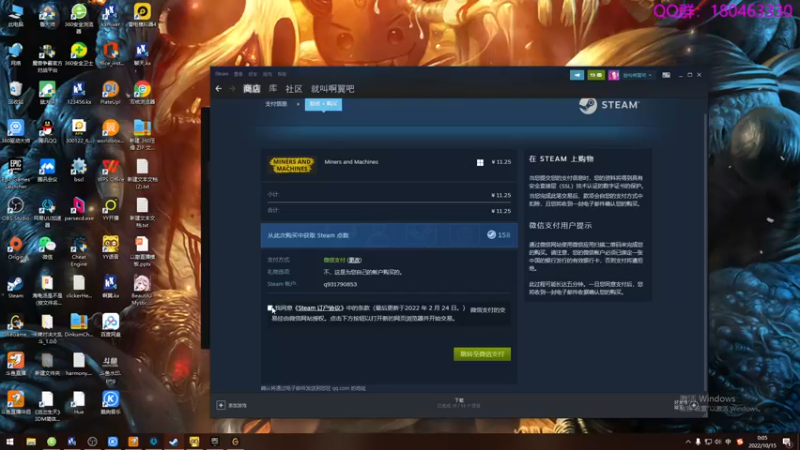The image size is (800, 450).
Task: Open the OBS Studio desktop icon
Action: (15, 209)
